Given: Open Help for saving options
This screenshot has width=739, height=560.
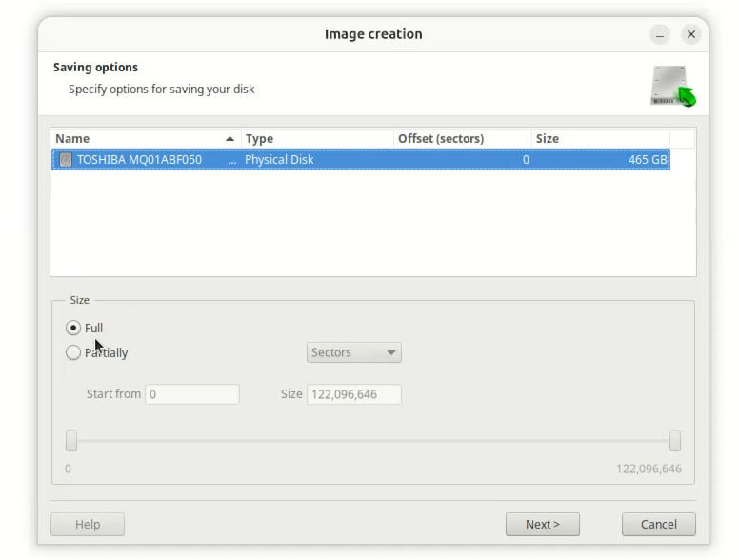Looking at the screenshot, I should 88,524.
